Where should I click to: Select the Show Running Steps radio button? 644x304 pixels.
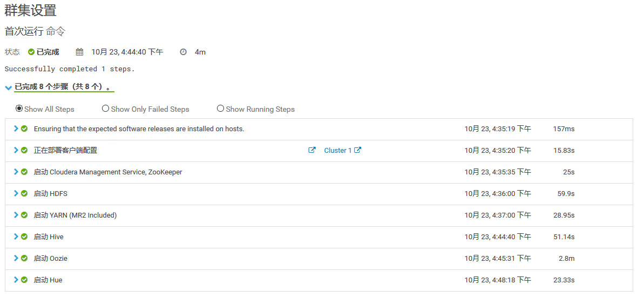pos(221,109)
